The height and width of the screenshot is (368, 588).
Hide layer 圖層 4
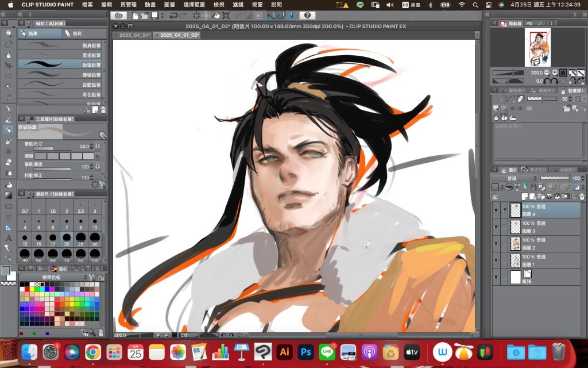tap(496, 210)
